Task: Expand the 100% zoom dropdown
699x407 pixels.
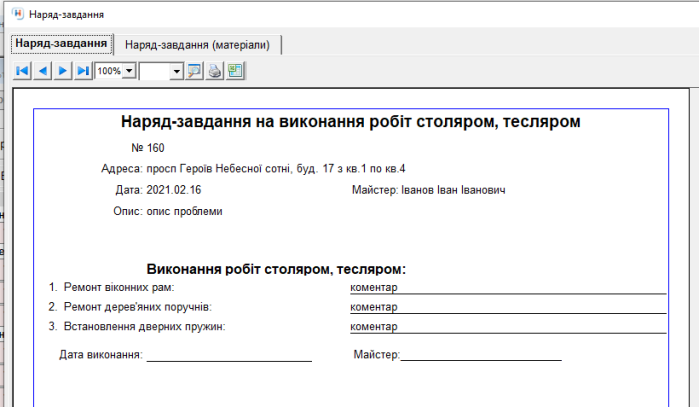Action: (x=128, y=71)
